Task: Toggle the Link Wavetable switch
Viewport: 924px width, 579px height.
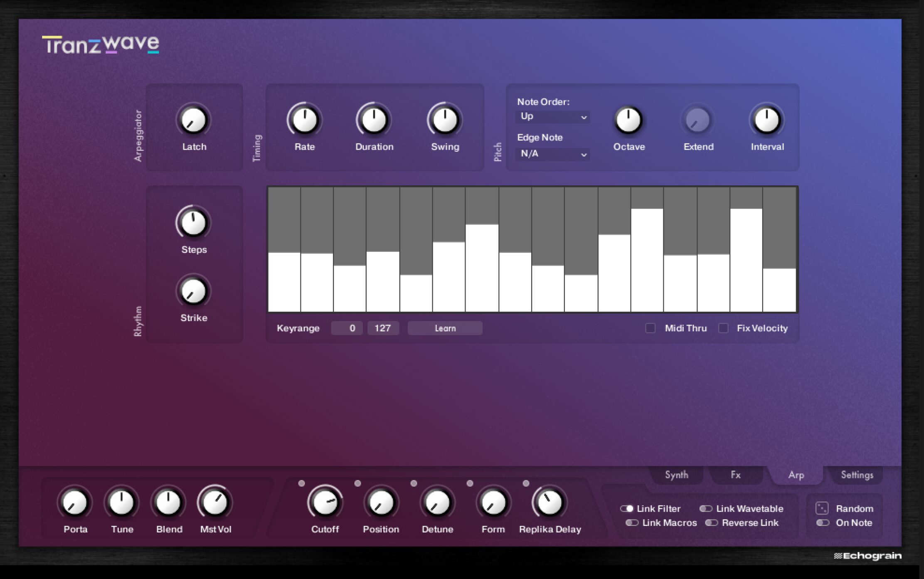Action: click(706, 509)
